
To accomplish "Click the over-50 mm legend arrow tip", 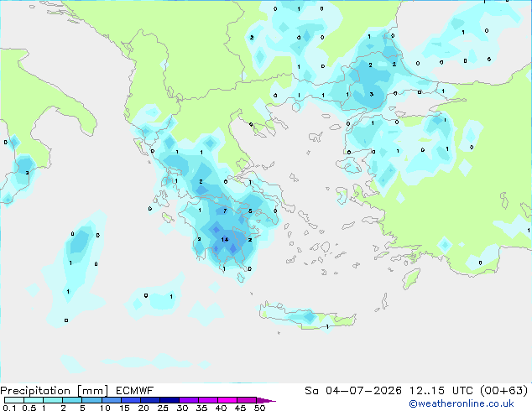I will 265,400.
